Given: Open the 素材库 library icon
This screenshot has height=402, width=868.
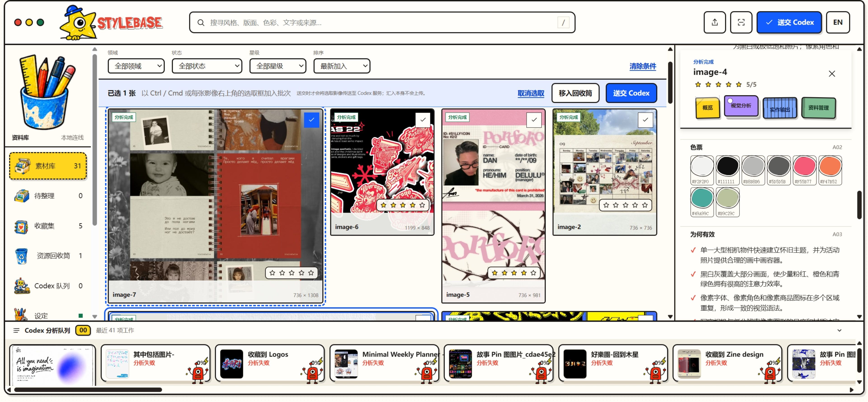Looking at the screenshot, I should pyautogui.click(x=23, y=166).
